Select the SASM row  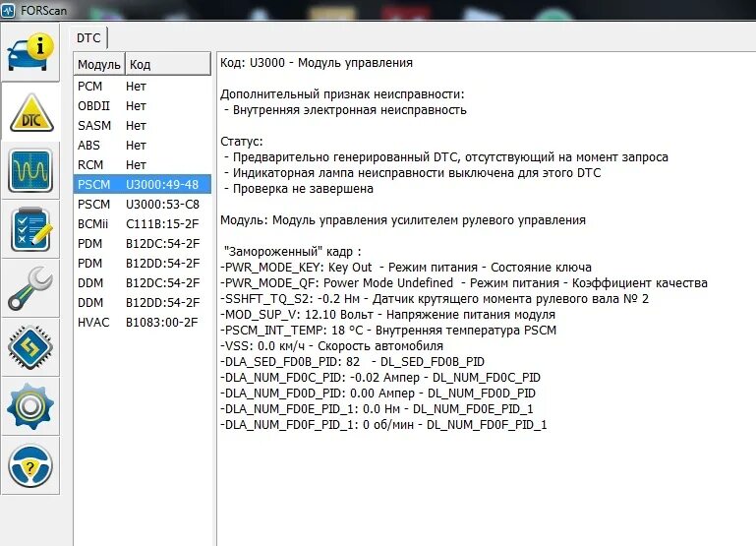pos(143,126)
